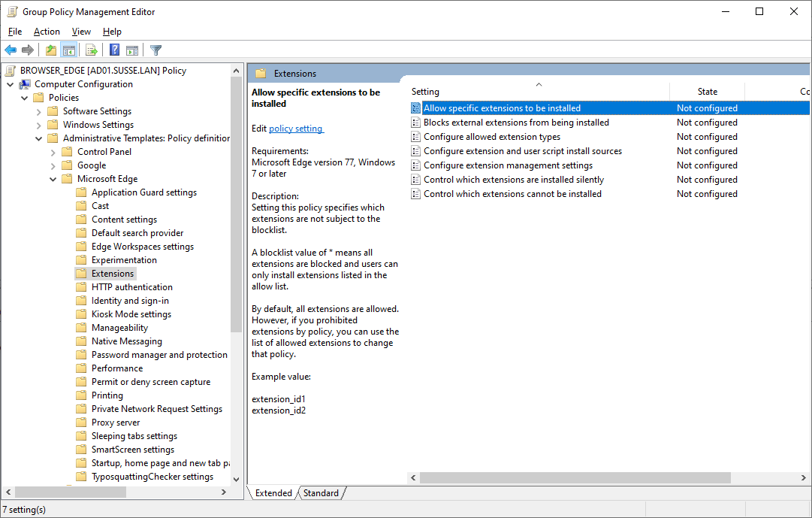812x518 pixels.
Task: Open the Filter Options funnel icon
Action: (155, 50)
